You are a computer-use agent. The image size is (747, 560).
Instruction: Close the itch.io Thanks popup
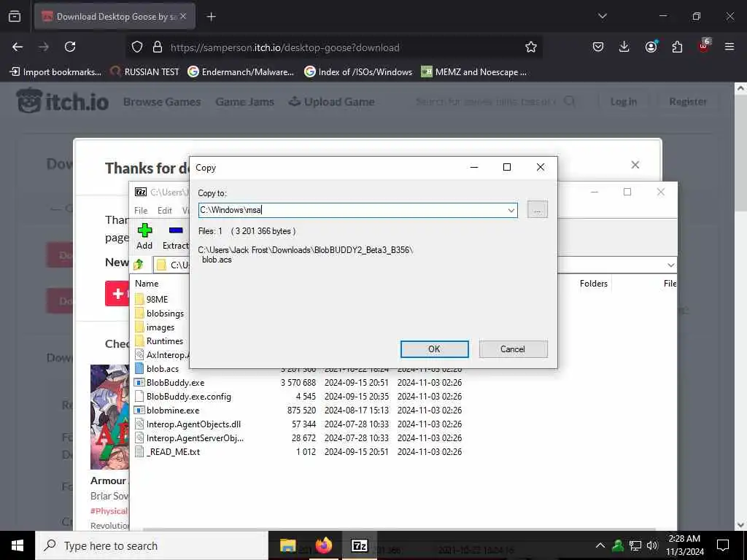coord(635,165)
